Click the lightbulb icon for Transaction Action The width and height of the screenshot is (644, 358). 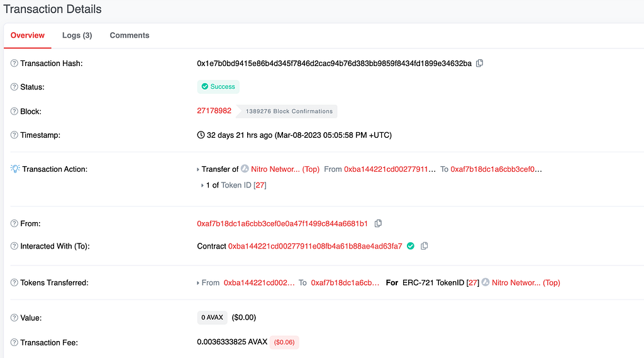point(15,169)
